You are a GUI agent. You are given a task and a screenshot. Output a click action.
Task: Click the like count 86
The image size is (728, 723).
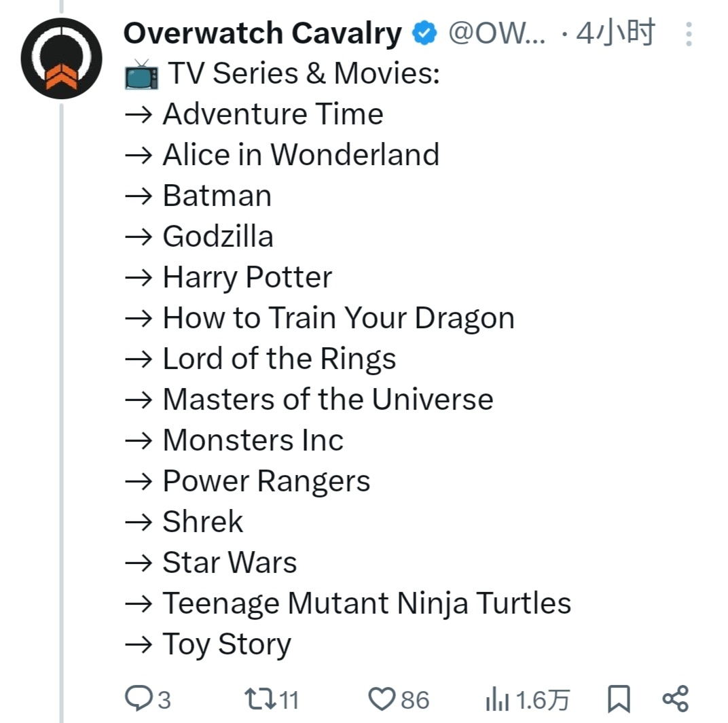[414, 700]
